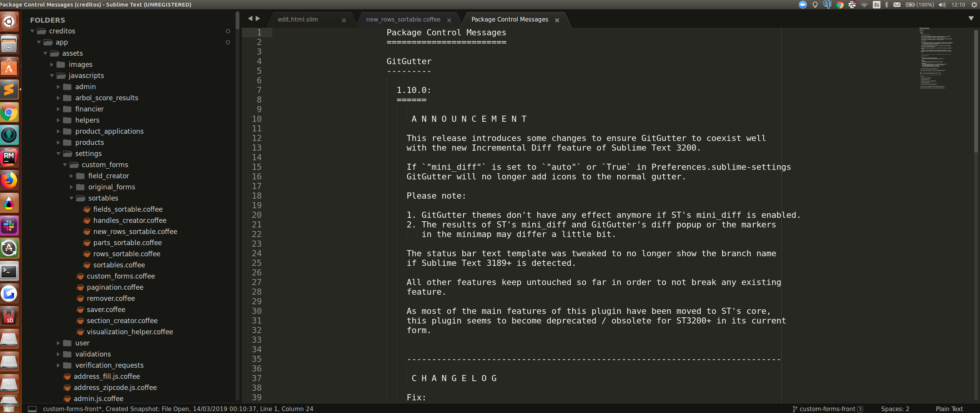Launch Sublime Text from the dock
The width and height of the screenshot is (980, 413).
(9, 90)
